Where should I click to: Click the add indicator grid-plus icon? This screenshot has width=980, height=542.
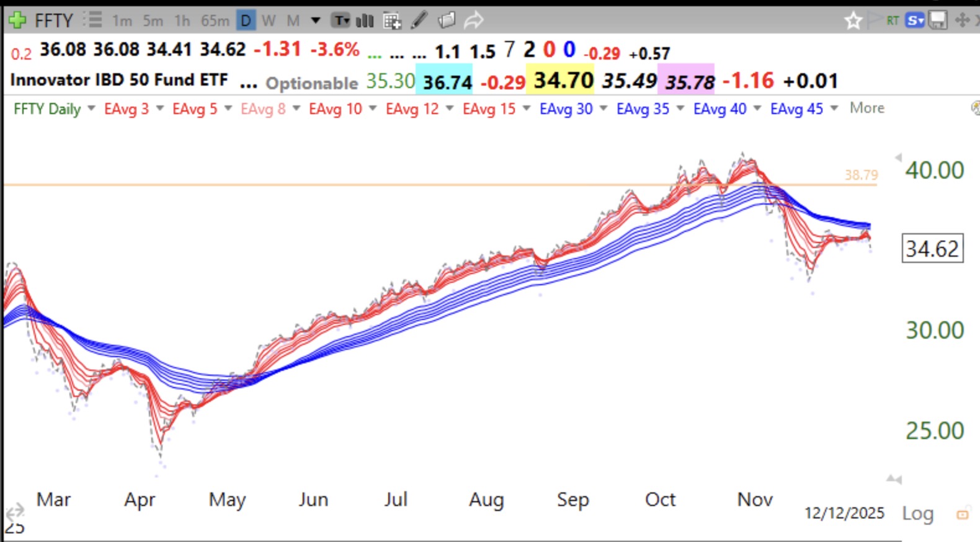point(392,20)
